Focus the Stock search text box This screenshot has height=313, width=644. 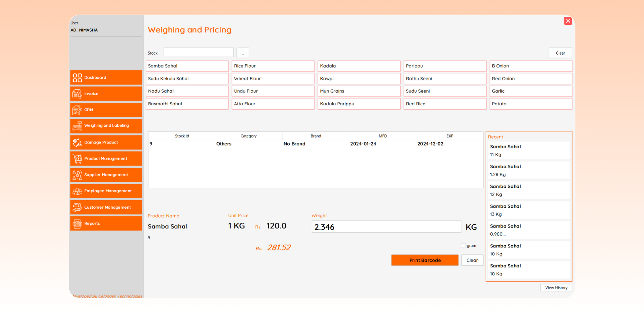(x=199, y=53)
